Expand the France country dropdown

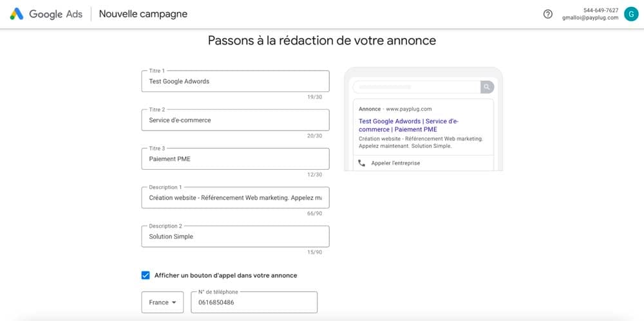click(x=162, y=302)
